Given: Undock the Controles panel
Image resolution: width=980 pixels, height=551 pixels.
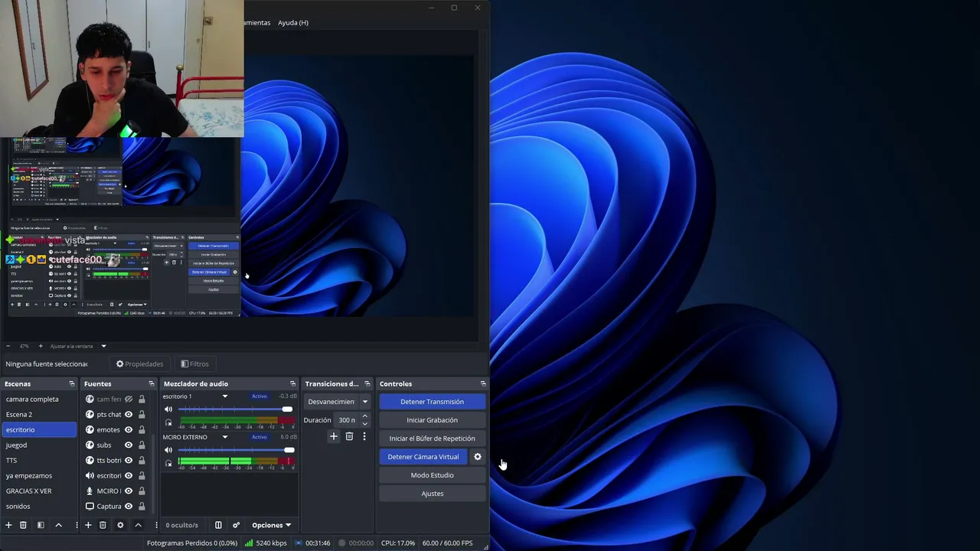Looking at the screenshot, I should pyautogui.click(x=483, y=383).
